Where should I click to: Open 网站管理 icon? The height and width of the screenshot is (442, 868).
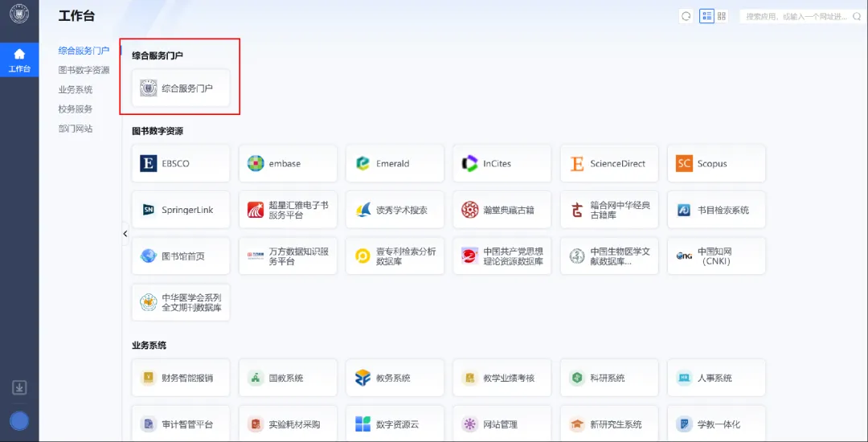click(x=469, y=425)
